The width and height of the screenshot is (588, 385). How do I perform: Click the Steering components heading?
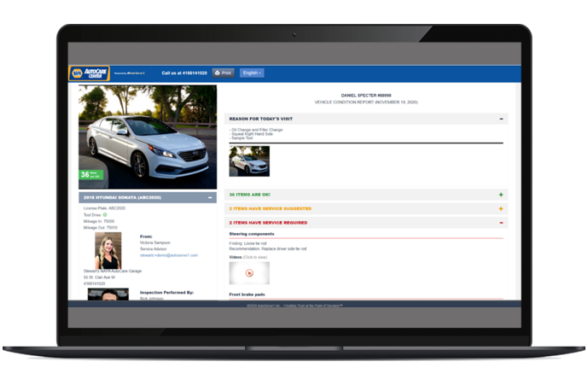(x=251, y=233)
